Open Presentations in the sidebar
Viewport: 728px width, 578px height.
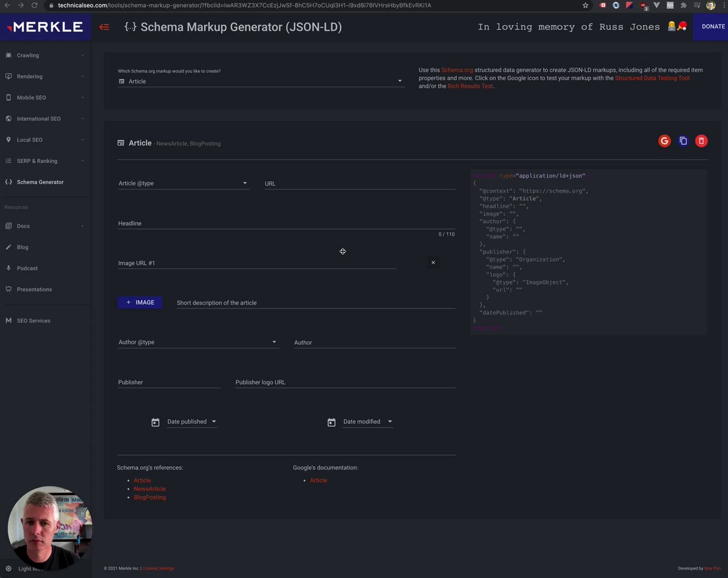pyautogui.click(x=45, y=289)
